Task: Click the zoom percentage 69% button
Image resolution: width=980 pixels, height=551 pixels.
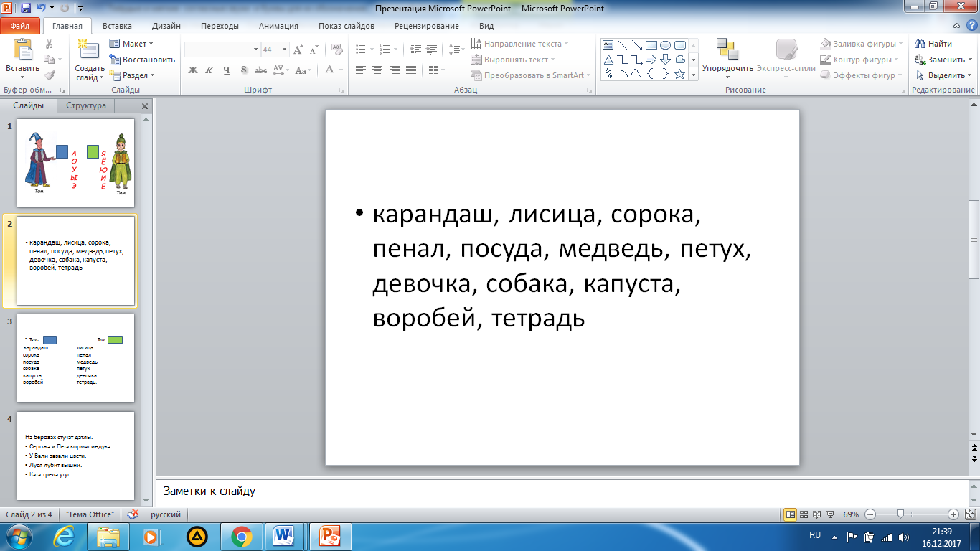Action: coord(851,514)
